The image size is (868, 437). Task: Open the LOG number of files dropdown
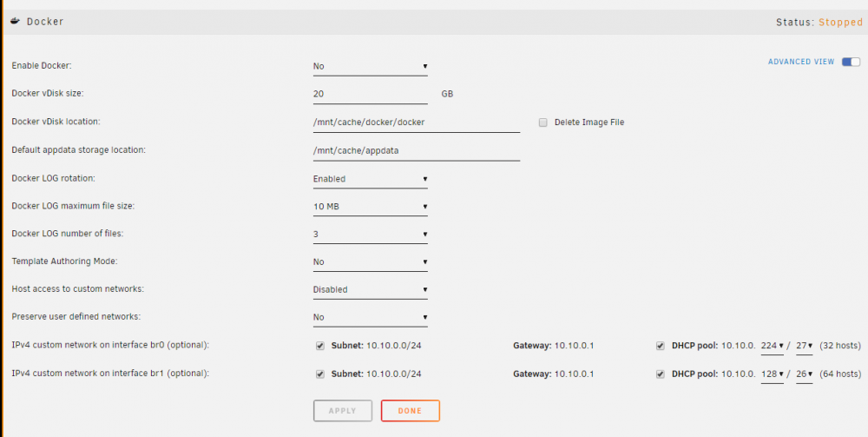(371, 235)
